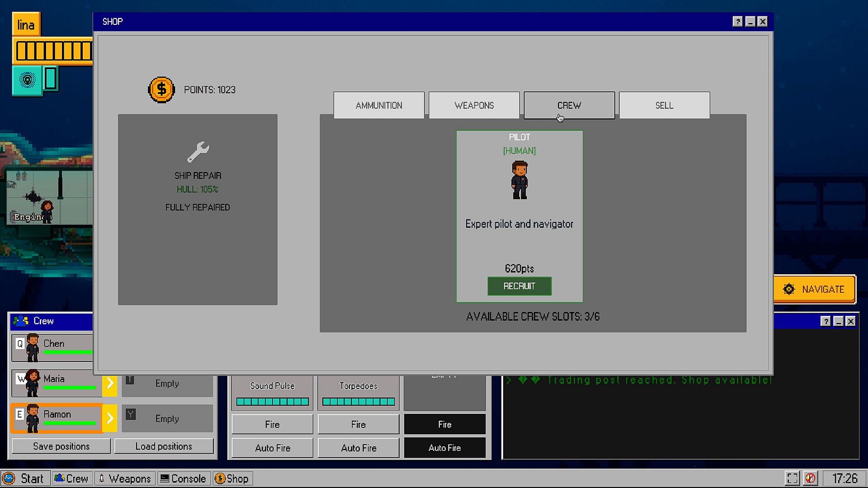Click the muted sound tray icon

pos(810,478)
